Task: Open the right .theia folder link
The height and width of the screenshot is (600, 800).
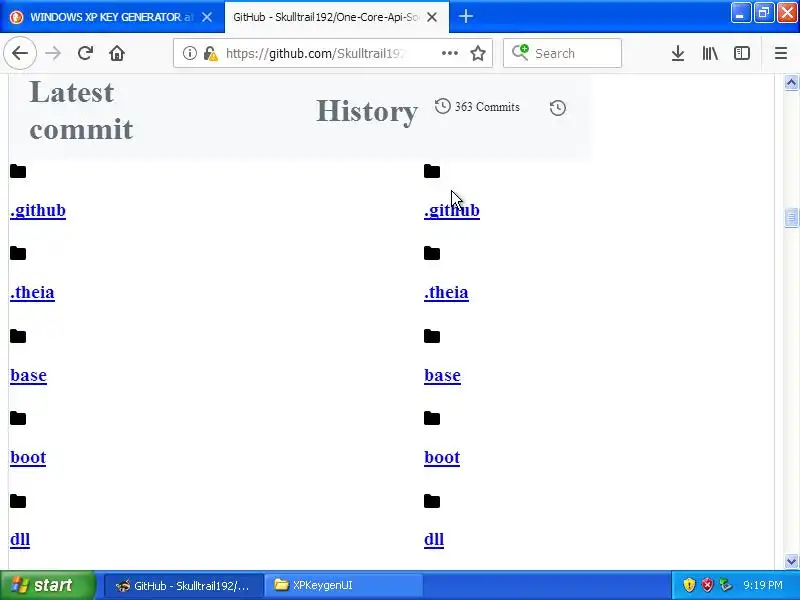Action: (x=446, y=292)
